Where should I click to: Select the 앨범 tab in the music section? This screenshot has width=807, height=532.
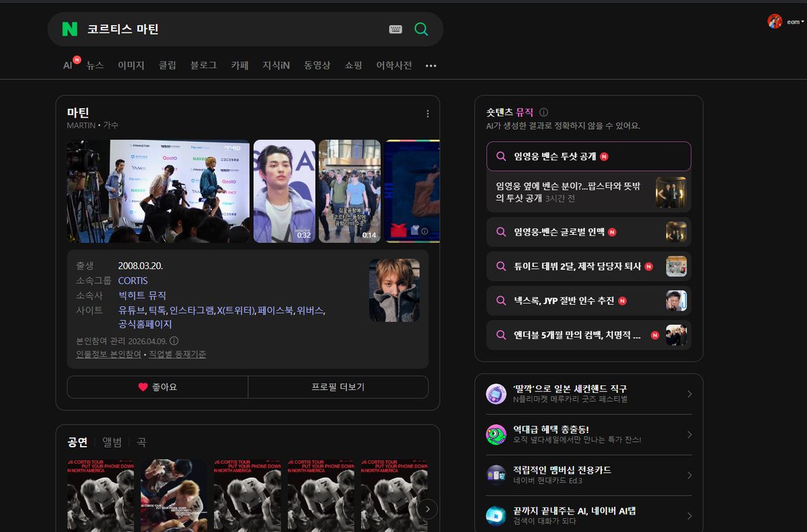(x=112, y=442)
